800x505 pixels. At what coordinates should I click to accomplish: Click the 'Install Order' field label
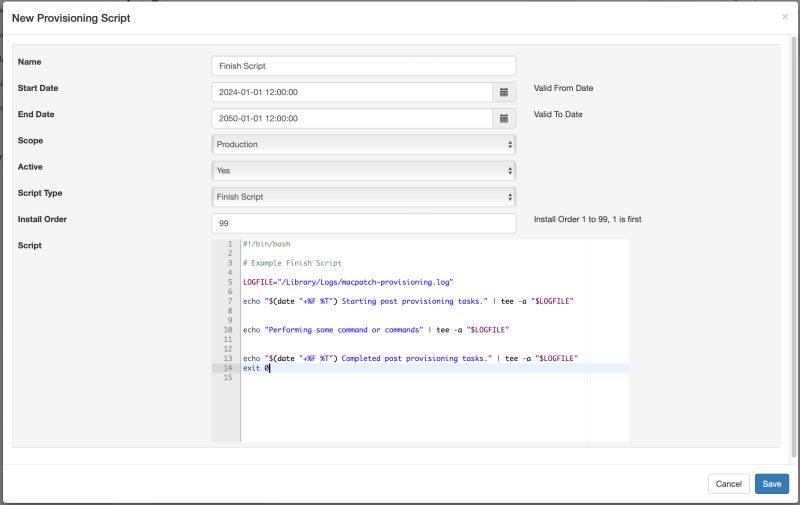(x=42, y=219)
